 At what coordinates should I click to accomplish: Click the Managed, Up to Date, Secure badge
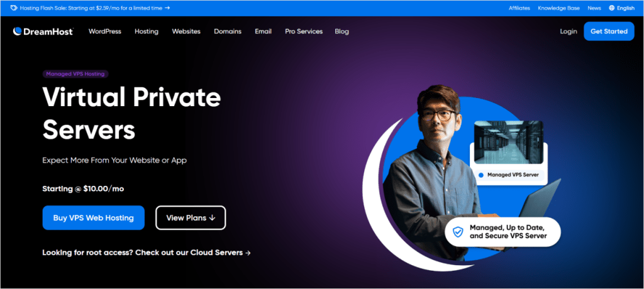[502, 232]
